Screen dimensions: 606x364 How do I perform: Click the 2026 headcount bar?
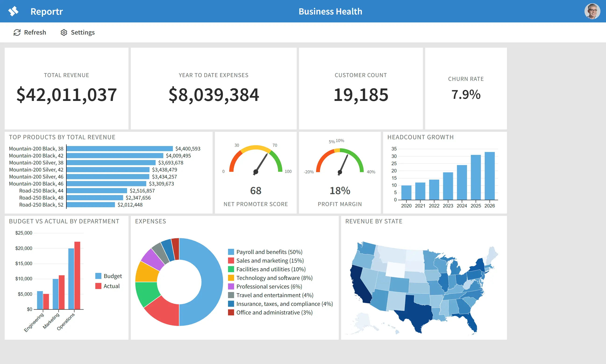point(489,176)
